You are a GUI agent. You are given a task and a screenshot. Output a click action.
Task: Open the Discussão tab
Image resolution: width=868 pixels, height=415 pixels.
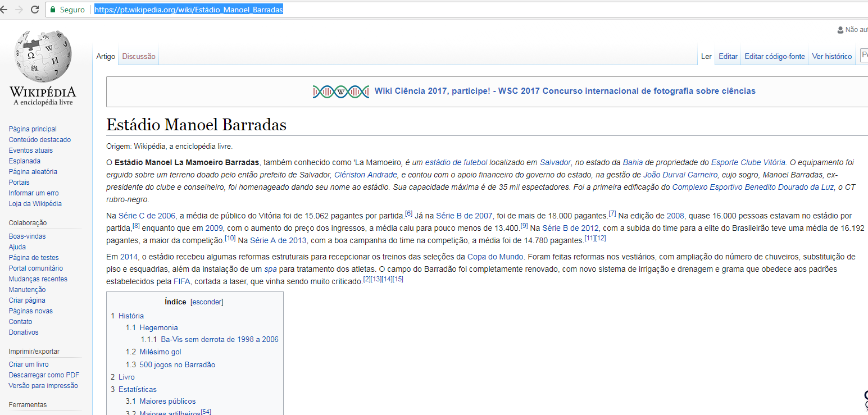(x=139, y=56)
